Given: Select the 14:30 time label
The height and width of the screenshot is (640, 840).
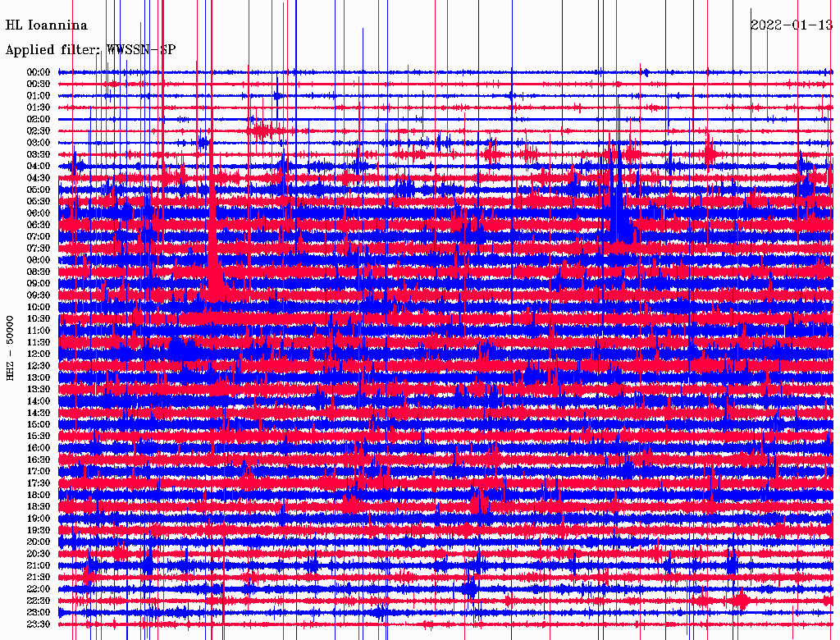Looking at the screenshot, I should tap(39, 414).
